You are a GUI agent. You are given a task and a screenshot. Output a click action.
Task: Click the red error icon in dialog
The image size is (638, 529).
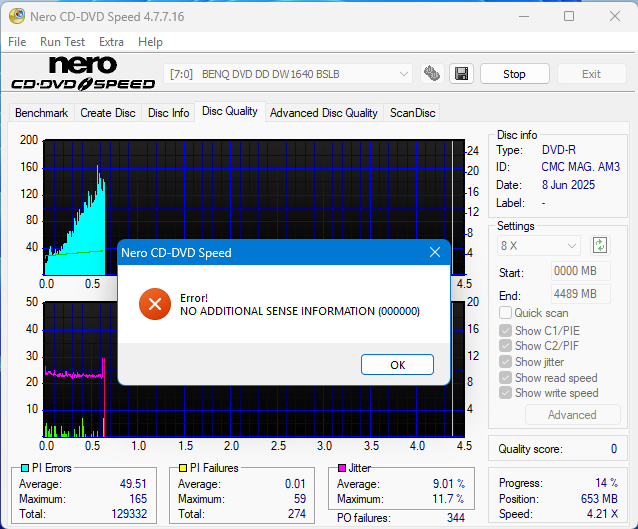pyautogui.click(x=154, y=304)
